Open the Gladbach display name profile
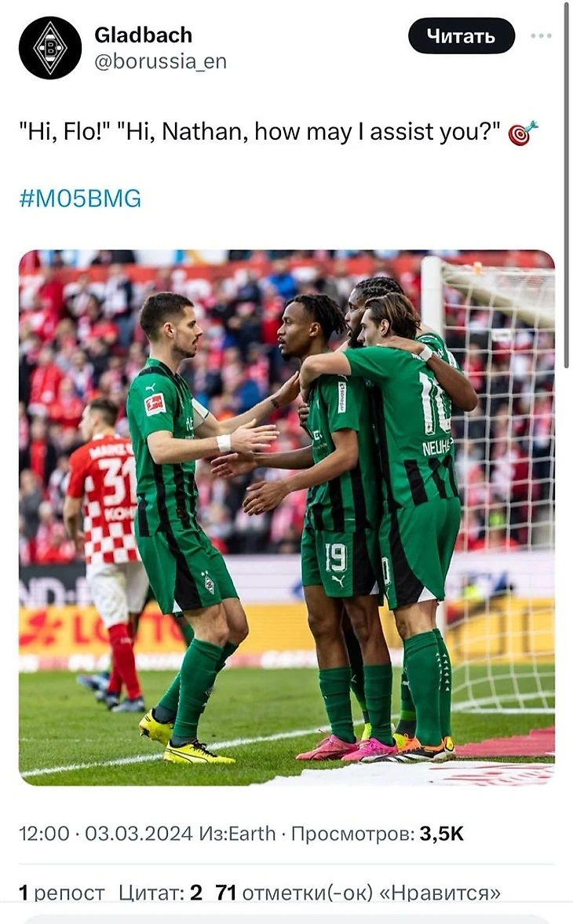 coord(143,35)
